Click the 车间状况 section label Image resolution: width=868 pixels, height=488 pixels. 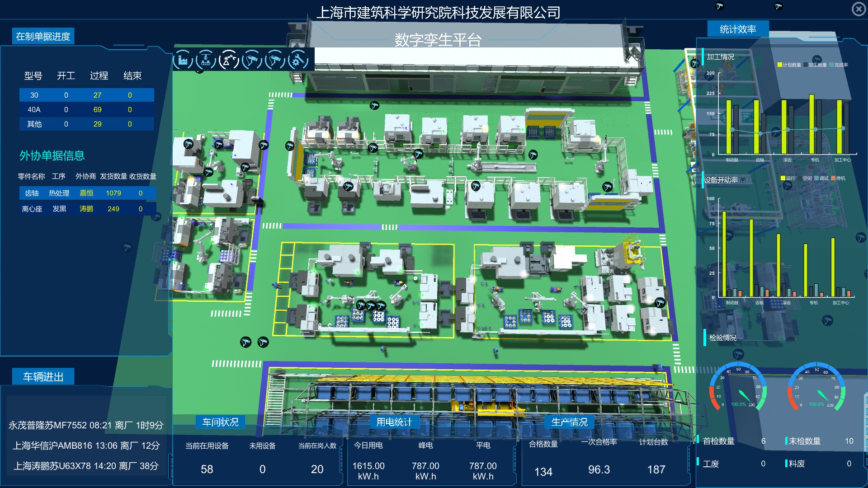[x=220, y=422]
